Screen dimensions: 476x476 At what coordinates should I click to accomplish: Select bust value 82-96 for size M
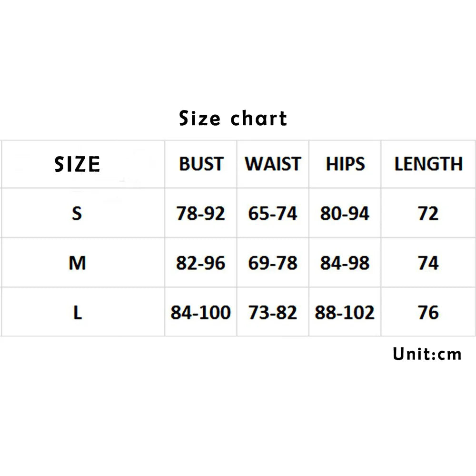200,263
